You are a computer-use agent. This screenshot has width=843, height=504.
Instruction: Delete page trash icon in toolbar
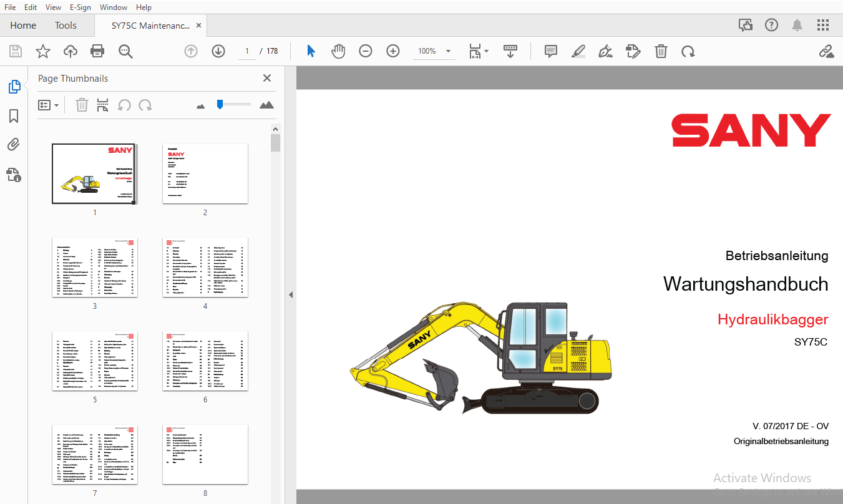point(661,51)
